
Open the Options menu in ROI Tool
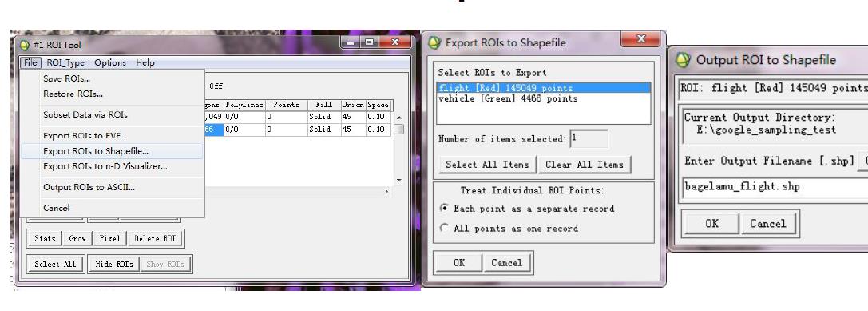110,62
